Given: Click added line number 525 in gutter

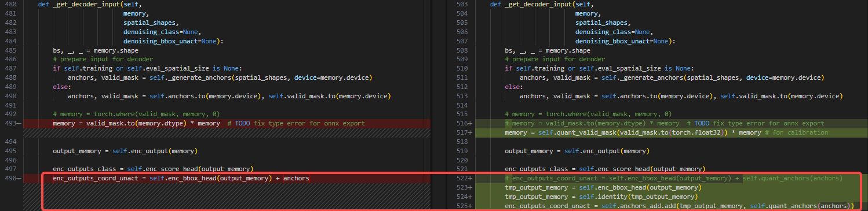Looking at the screenshot, I should (462, 206).
